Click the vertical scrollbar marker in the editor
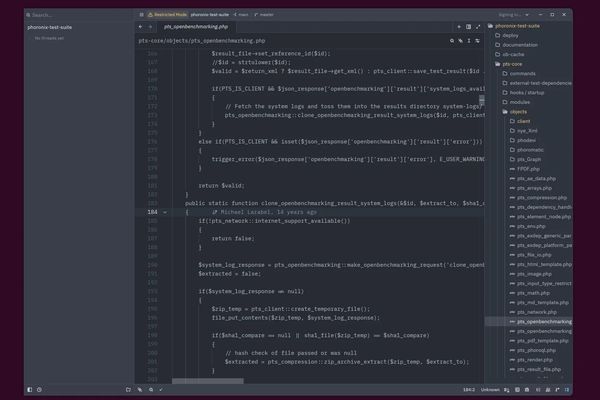 (482, 100)
